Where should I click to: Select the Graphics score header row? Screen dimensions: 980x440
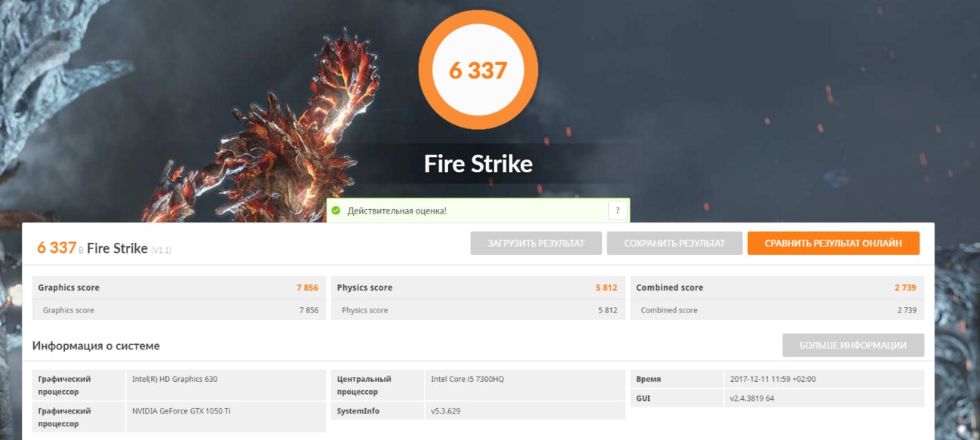pyautogui.click(x=179, y=288)
